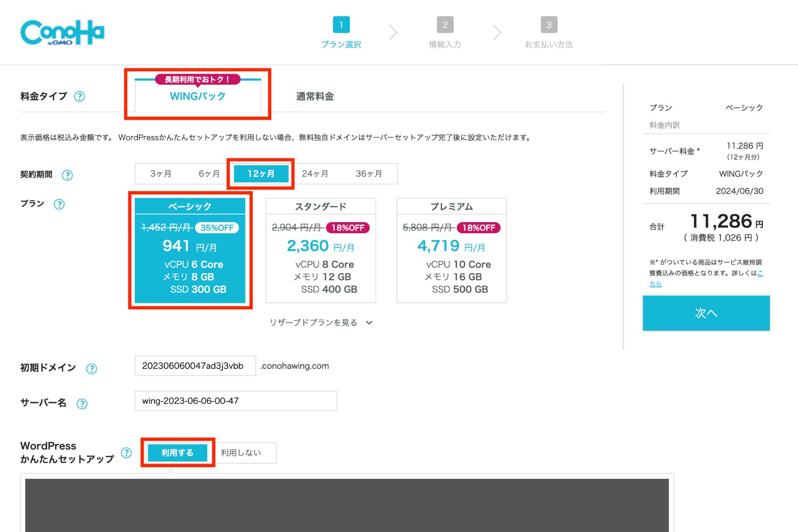
Task: Choose 36ヶ月 contract period
Action: (369, 174)
